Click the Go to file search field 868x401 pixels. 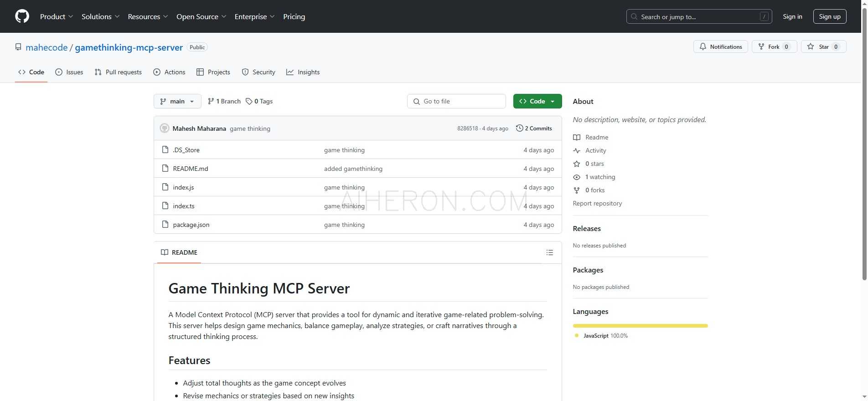click(x=456, y=101)
